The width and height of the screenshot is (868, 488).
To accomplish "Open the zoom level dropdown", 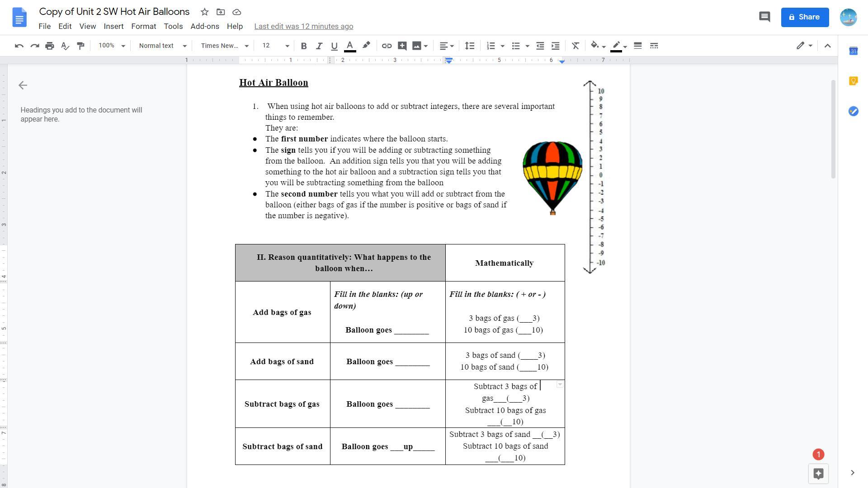I will [112, 46].
